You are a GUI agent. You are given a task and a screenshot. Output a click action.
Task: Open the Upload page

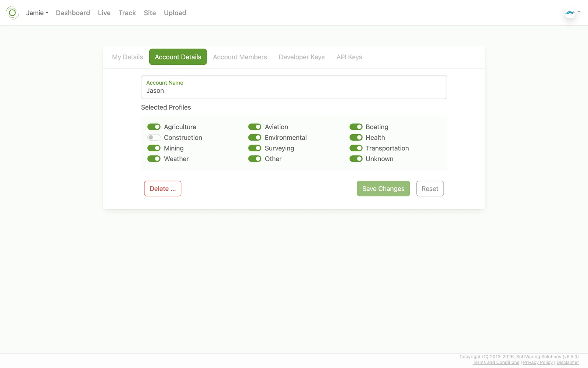coord(175,13)
